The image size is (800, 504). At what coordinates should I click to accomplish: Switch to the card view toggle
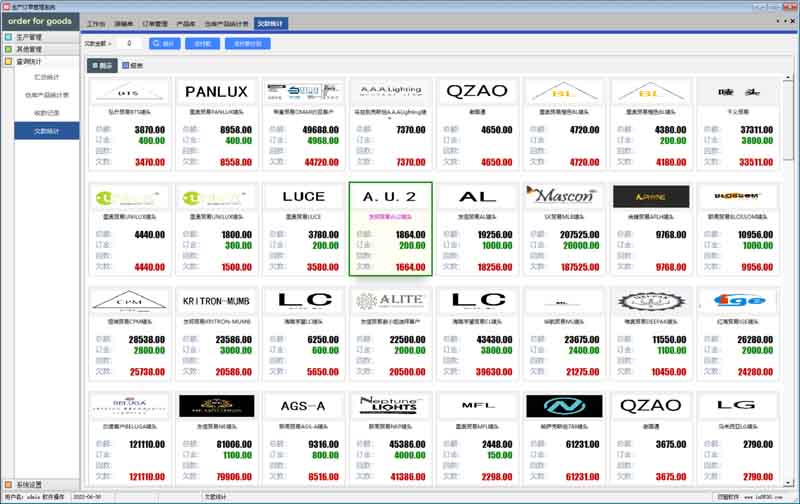102,65
